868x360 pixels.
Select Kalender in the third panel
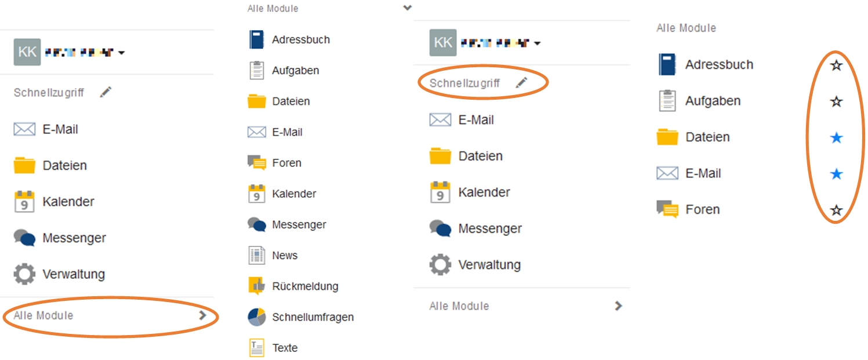click(470, 192)
